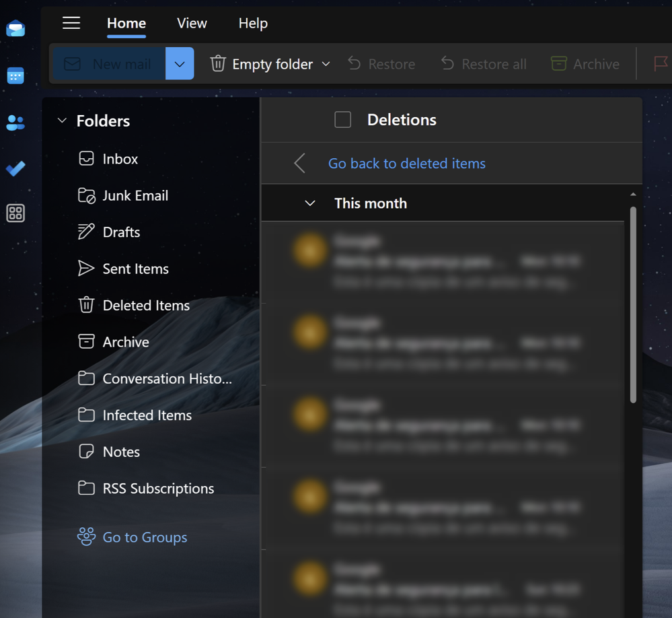672x618 pixels.
Task: Click the Go to Groups link
Action: (x=133, y=537)
